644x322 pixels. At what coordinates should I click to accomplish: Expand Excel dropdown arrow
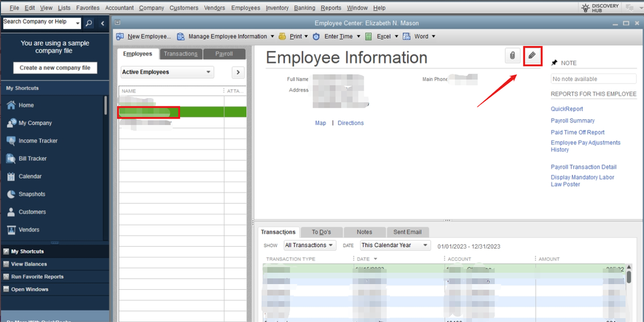coord(396,37)
